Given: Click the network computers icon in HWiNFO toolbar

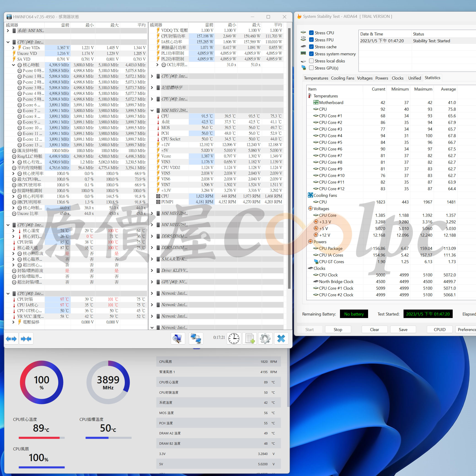Looking at the screenshot, I should [196, 339].
